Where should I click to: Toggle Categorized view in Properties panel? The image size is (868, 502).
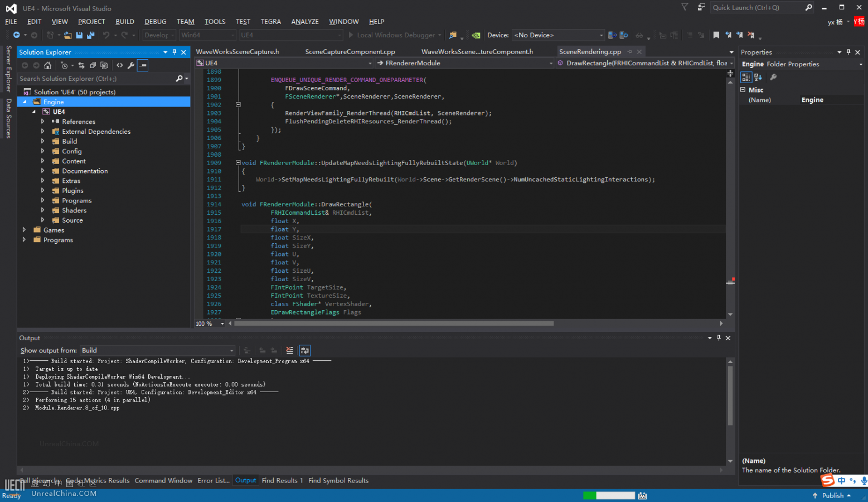point(746,77)
